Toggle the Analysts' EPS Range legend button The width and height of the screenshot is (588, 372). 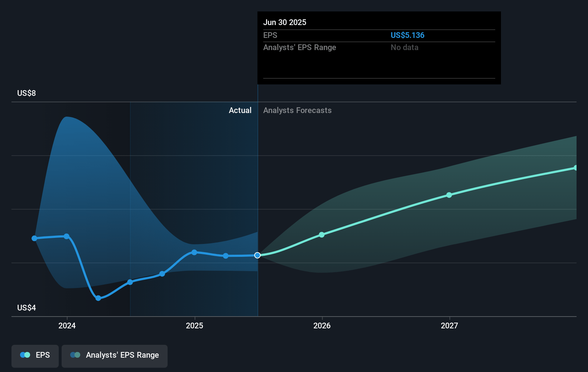[x=115, y=356]
